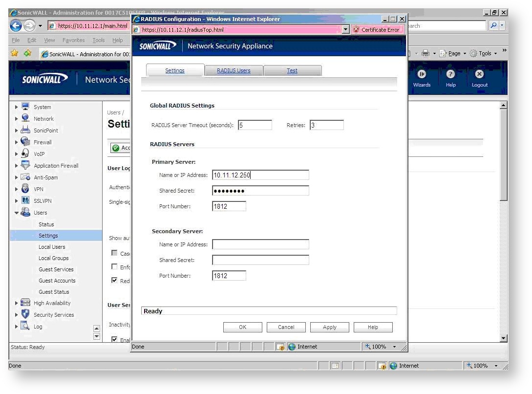
Task: Open the RADIUS popup address bar dropdown
Action: [346, 30]
